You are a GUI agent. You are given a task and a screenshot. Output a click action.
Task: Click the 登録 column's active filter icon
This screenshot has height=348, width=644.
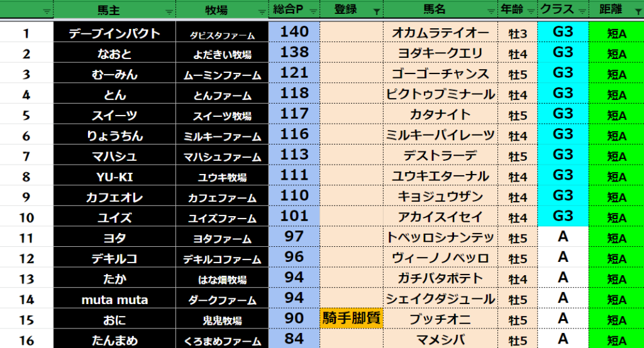[x=376, y=11]
